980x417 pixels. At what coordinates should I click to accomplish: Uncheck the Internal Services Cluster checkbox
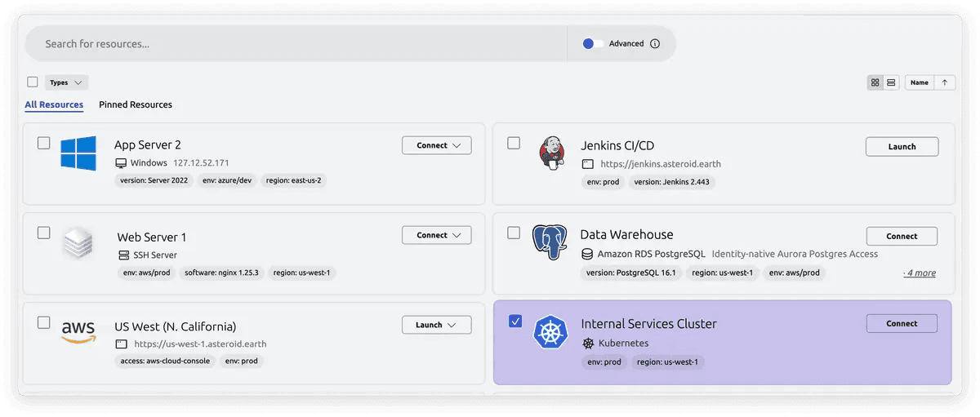tap(514, 322)
